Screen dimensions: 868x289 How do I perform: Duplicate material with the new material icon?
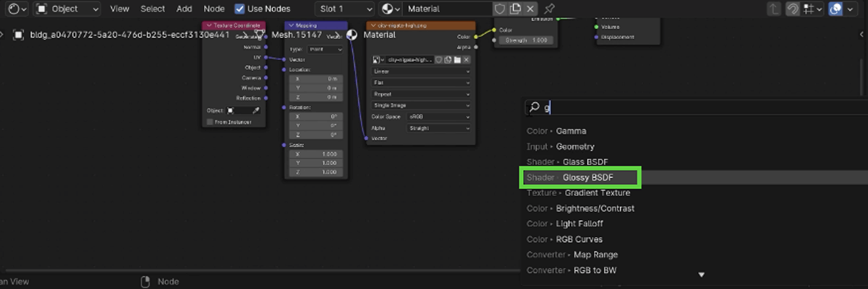click(x=516, y=9)
